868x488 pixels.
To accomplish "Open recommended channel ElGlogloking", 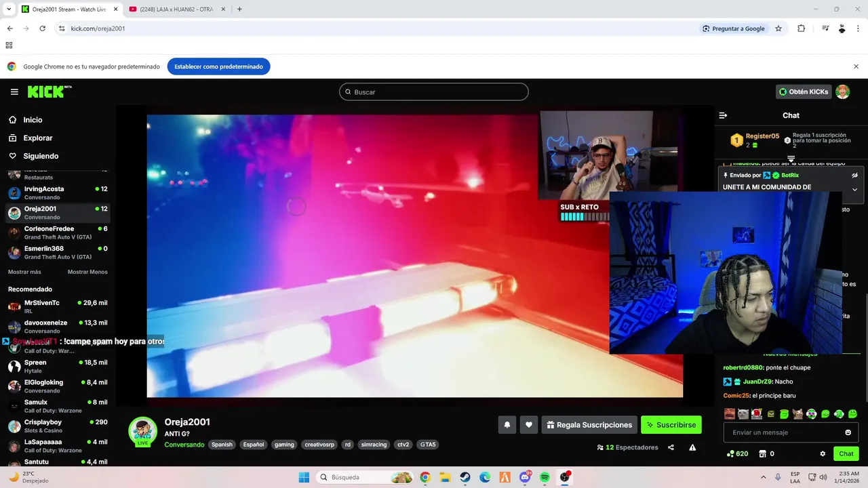I will (58, 386).
